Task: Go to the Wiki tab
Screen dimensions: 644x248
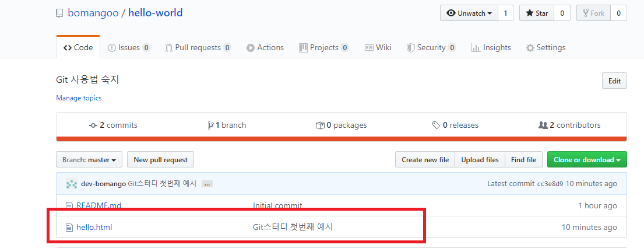Action: click(378, 48)
